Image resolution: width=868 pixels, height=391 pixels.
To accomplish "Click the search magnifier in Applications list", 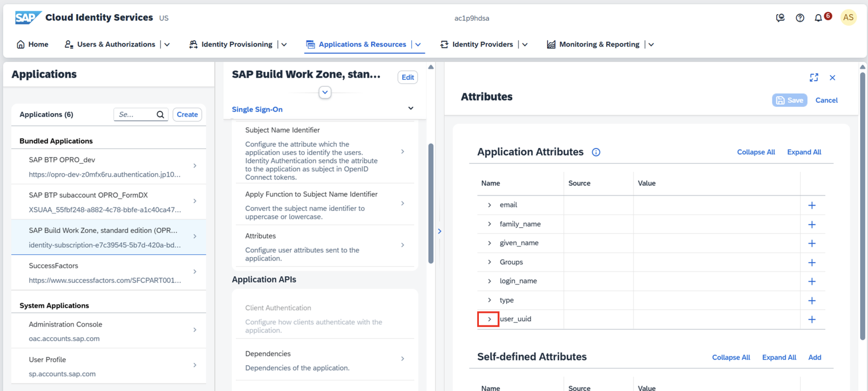I will click(161, 115).
